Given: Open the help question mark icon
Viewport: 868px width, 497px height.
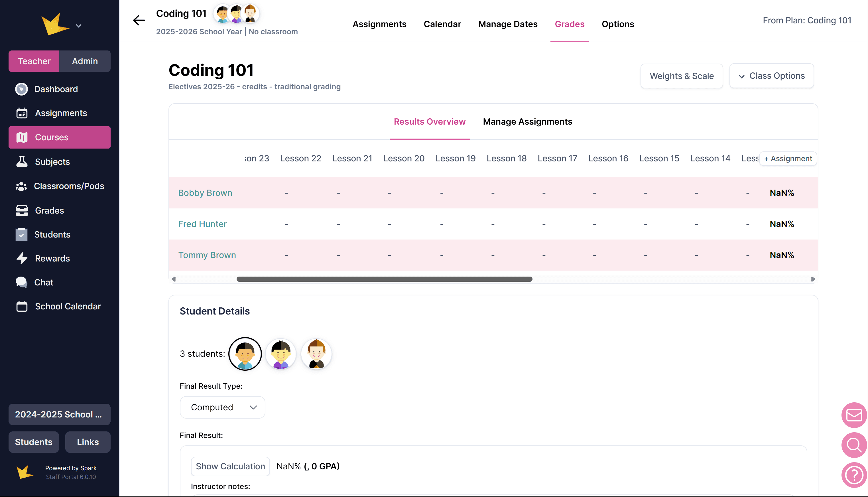Looking at the screenshot, I should coord(854,474).
